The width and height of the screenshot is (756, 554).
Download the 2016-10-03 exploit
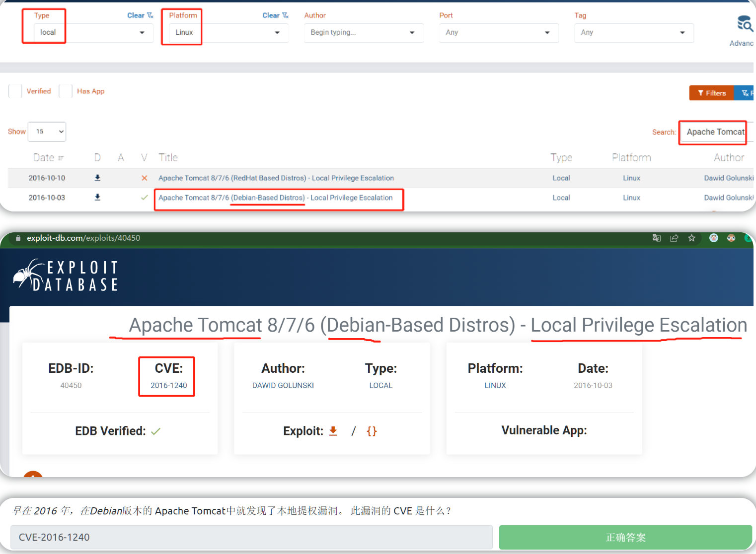(x=97, y=197)
